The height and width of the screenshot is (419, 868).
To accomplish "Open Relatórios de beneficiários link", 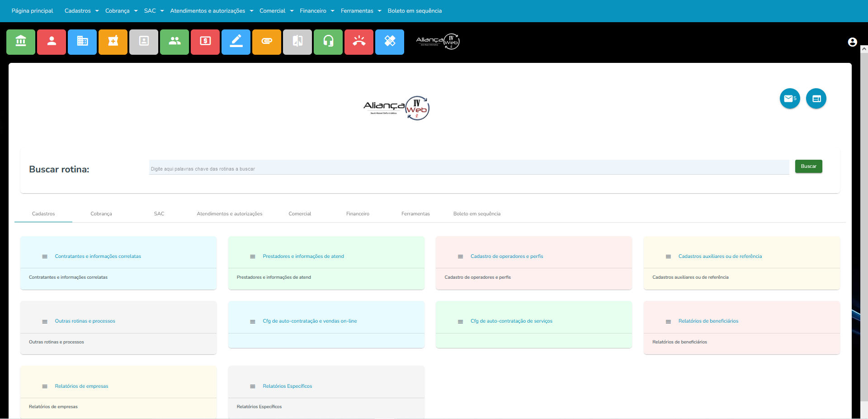I will tap(708, 321).
